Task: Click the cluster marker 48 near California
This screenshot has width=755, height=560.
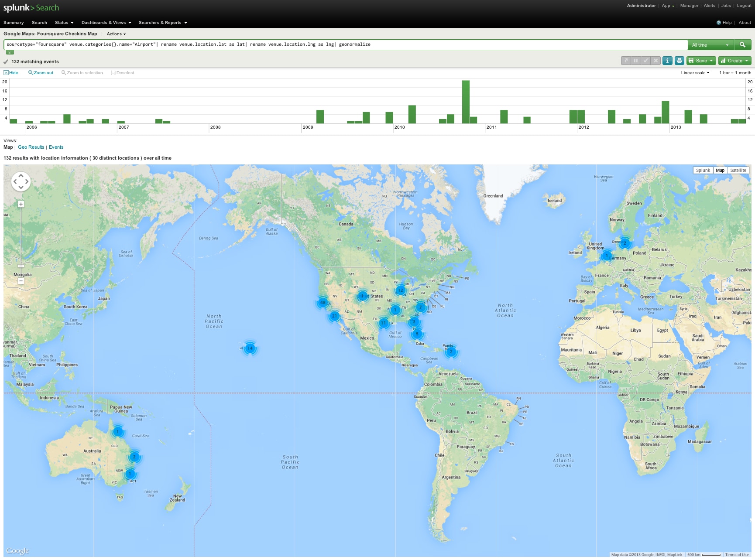Action: [323, 302]
